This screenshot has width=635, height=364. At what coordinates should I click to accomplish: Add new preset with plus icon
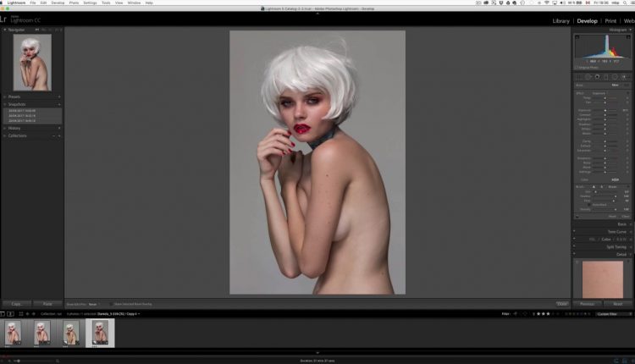point(59,97)
